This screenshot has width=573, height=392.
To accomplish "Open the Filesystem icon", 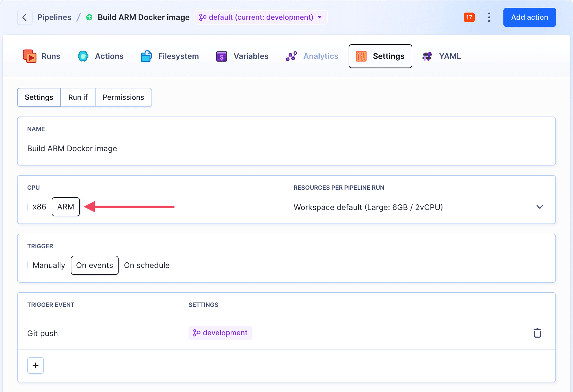I will point(146,56).
